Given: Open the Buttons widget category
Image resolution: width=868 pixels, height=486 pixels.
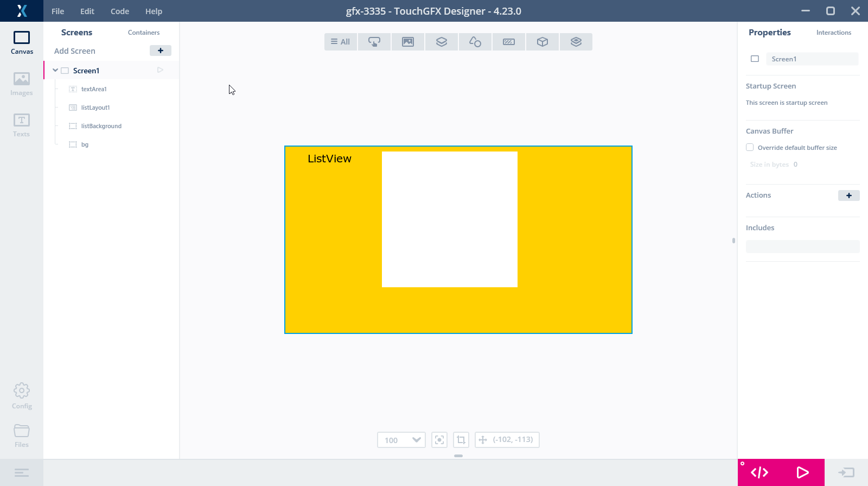Looking at the screenshot, I should (374, 42).
